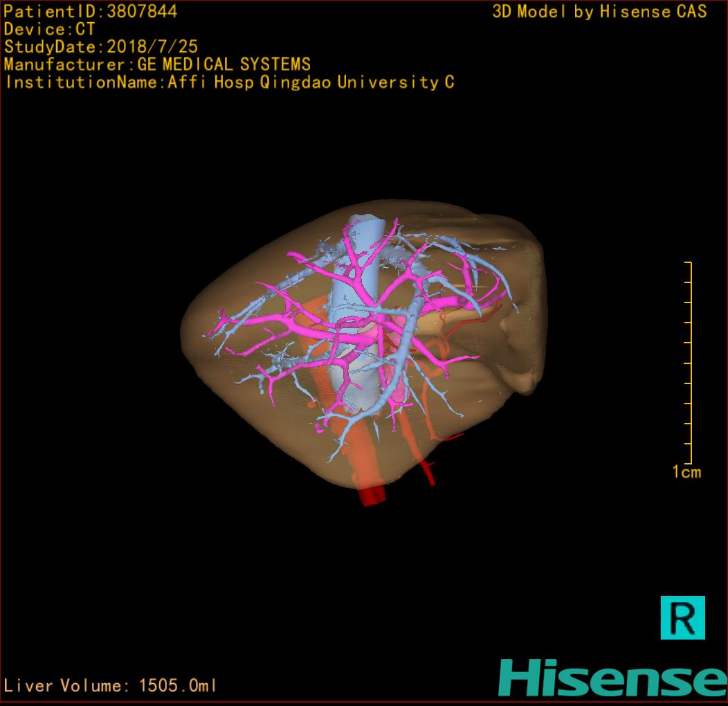Click the yellow vertical scale ruler
Screen dimensions: 728x706
[688, 363]
